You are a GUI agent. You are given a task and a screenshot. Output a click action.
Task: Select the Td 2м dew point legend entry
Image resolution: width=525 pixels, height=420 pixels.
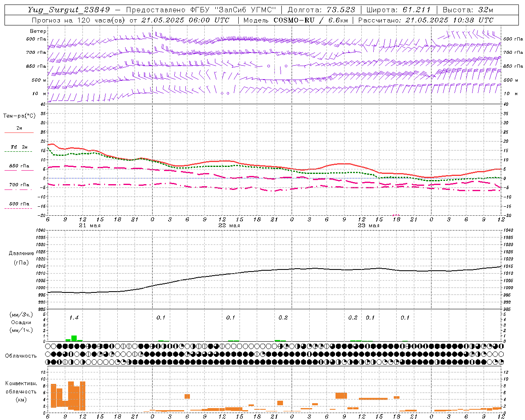pos(19,147)
